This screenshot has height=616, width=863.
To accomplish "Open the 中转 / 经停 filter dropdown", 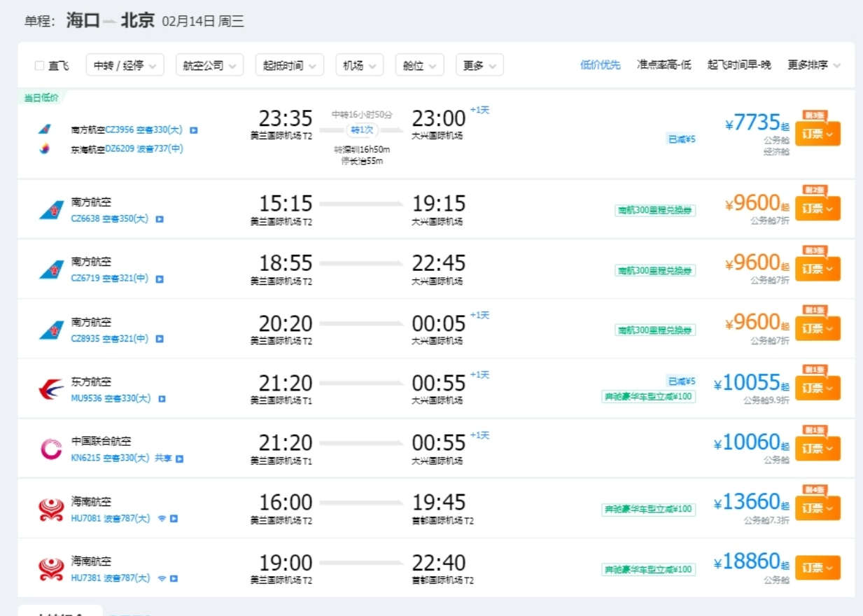I will pos(125,65).
